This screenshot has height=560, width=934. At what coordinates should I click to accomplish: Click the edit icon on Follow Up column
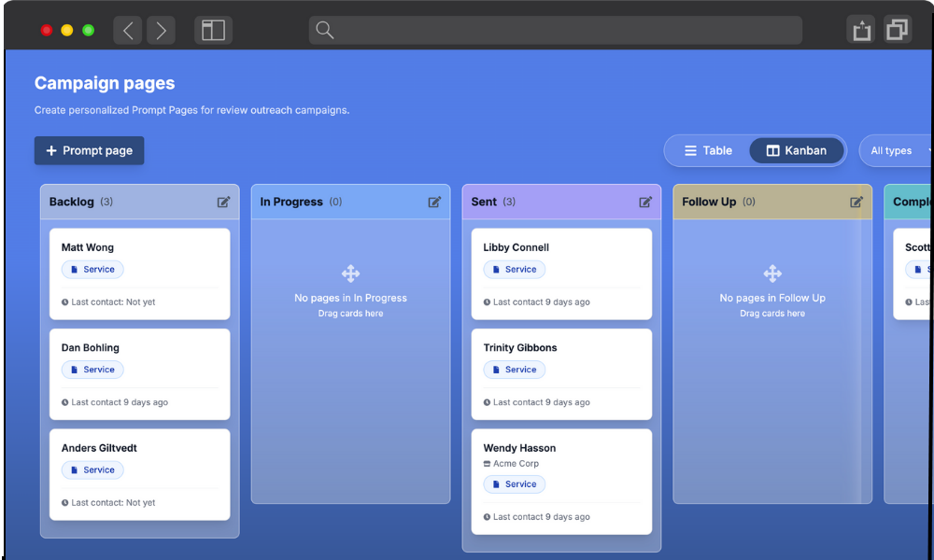856,201
